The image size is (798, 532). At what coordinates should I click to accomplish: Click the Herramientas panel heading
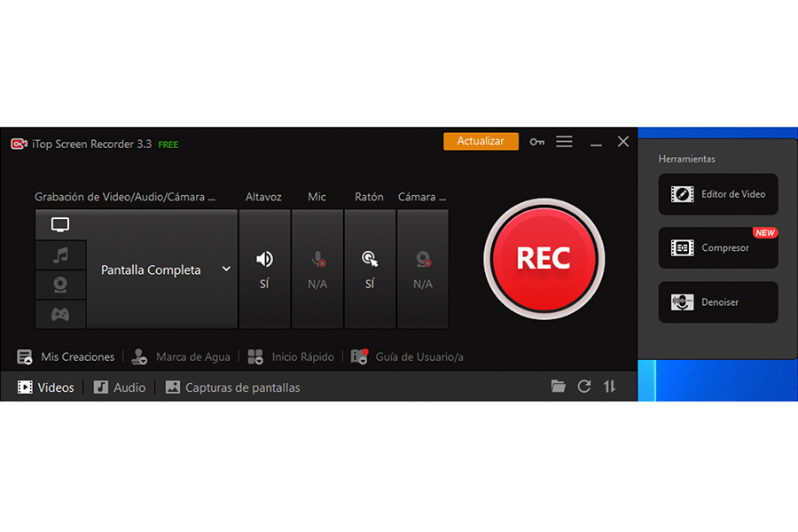coord(686,159)
